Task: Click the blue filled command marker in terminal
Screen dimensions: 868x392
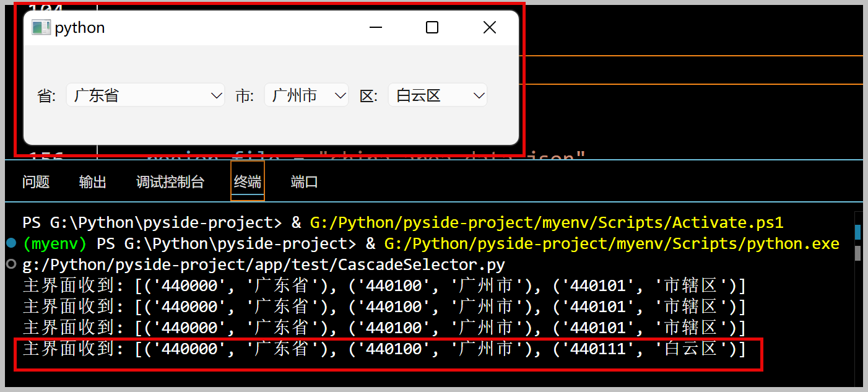Action: tap(11, 243)
